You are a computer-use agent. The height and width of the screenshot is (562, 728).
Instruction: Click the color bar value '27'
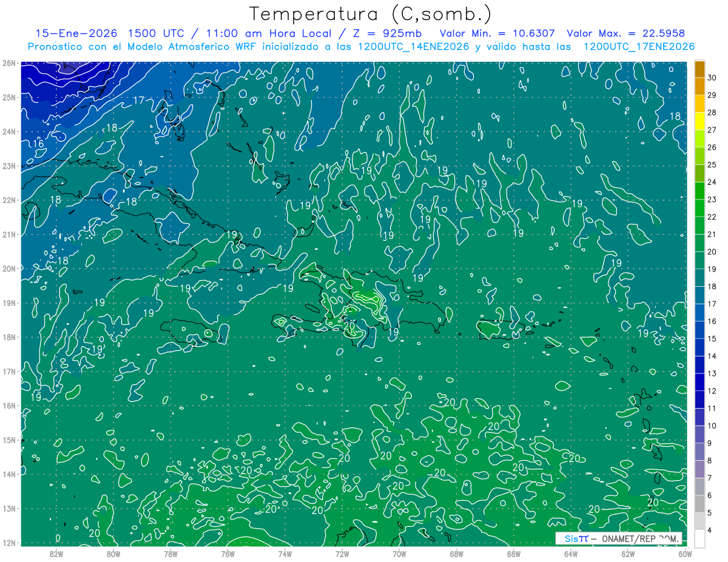point(712,130)
